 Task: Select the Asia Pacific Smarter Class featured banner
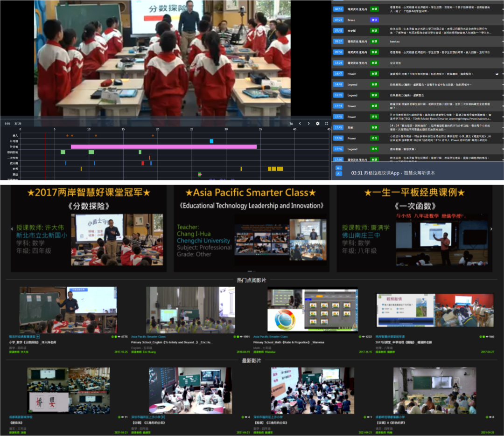[251, 228]
